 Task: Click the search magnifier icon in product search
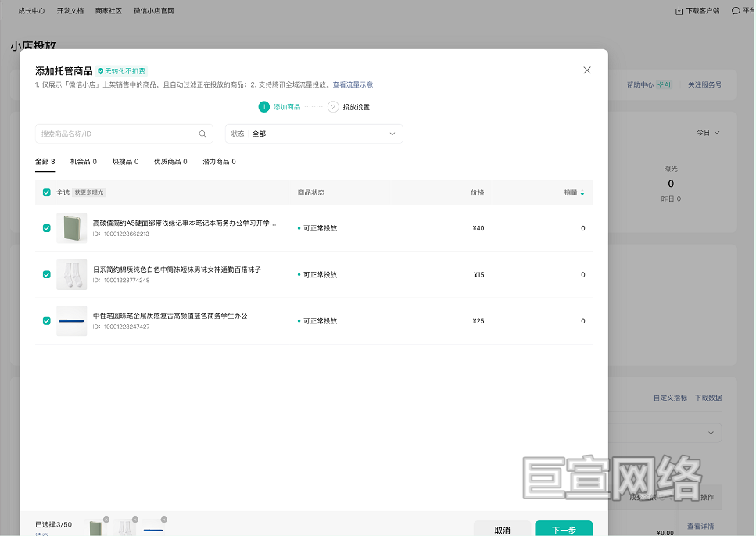[202, 134]
